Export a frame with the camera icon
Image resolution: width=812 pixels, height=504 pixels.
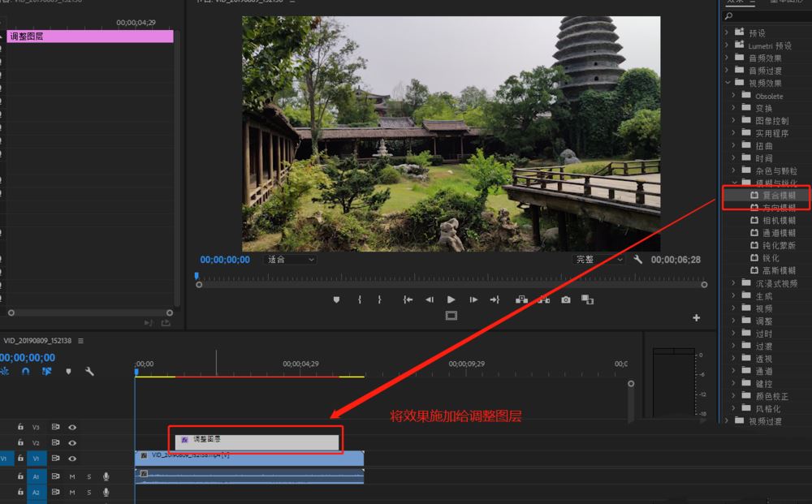(565, 299)
